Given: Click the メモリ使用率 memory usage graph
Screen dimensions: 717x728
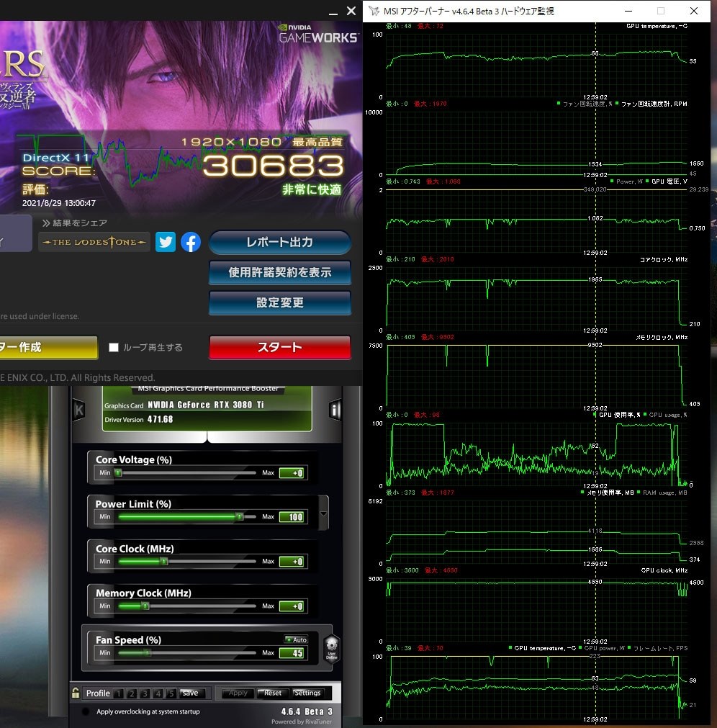Looking at the screenshot, I should click(x=536, y=532).
